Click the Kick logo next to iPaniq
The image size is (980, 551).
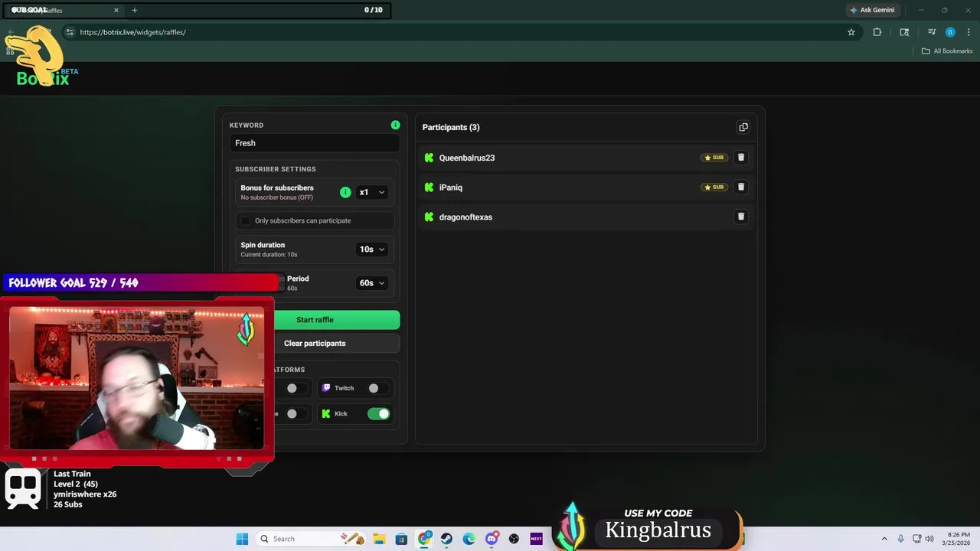(x=429, y=187)
